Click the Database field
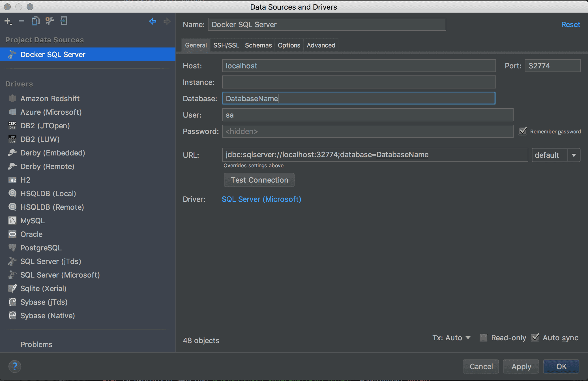 pyautogui.click(x=359, y=98)
